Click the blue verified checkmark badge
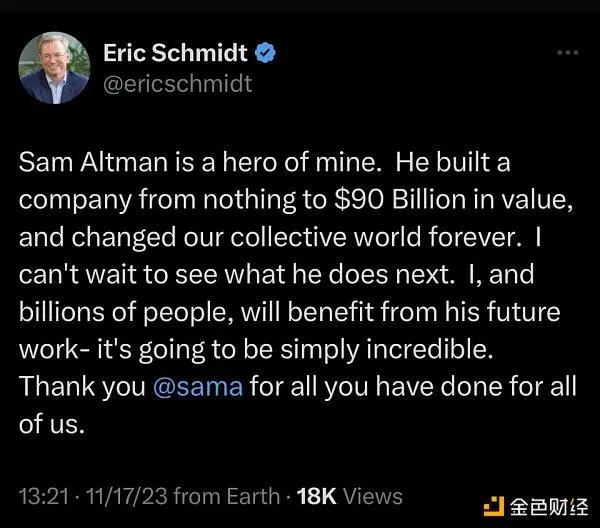The height and width of the screenshot is (528, 600). [266, 53]
